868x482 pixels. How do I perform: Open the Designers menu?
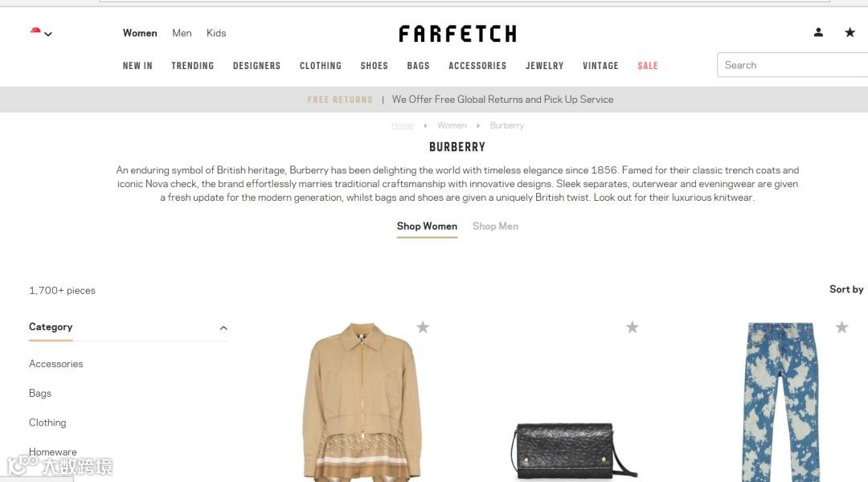point(256,66)
